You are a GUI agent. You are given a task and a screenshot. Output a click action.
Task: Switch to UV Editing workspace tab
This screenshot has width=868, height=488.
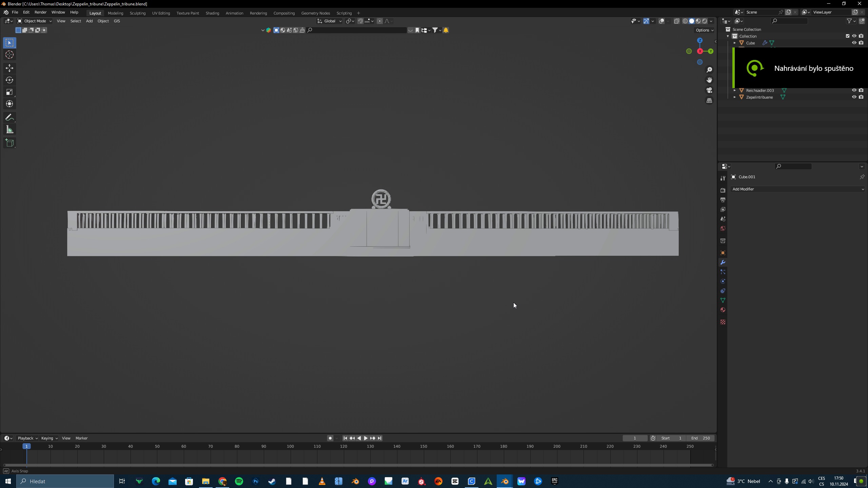coord(161,13)
